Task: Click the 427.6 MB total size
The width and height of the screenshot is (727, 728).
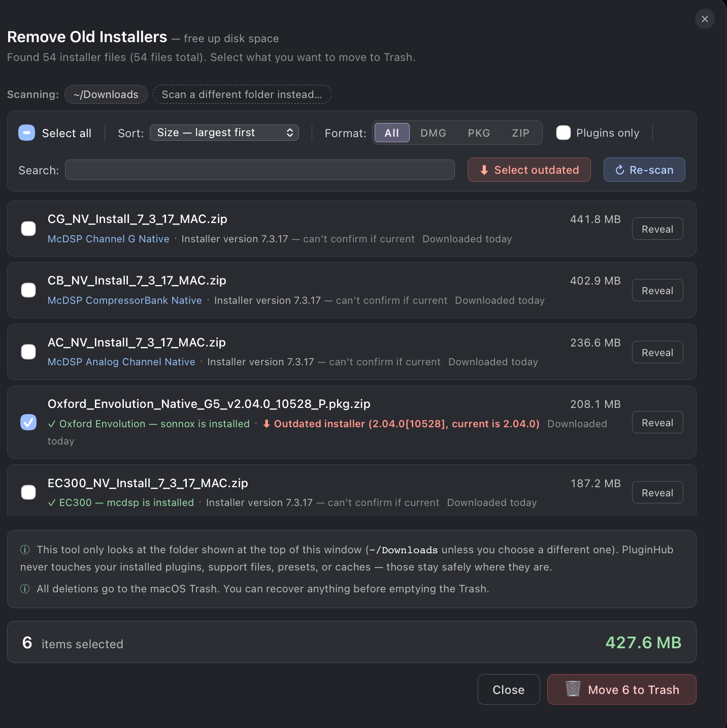Action: click(643, 642)
